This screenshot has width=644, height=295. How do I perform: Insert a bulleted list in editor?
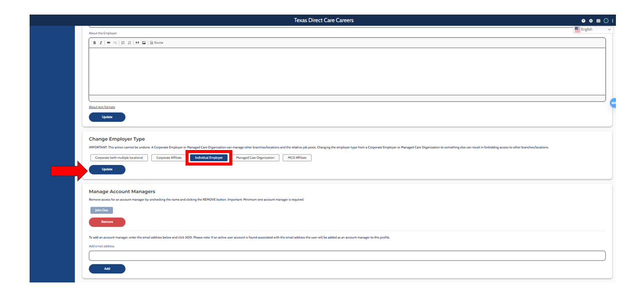point(123,43)
